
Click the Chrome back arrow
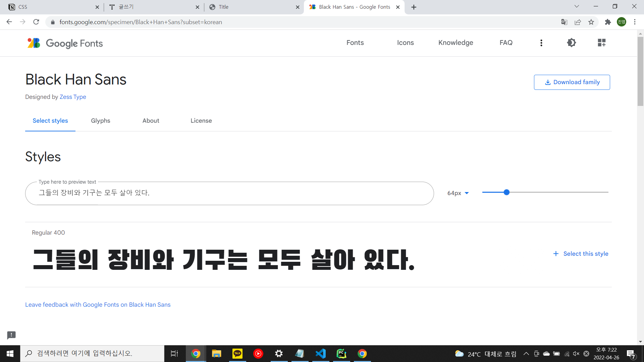pyautogui.click(x=9, y=22)
